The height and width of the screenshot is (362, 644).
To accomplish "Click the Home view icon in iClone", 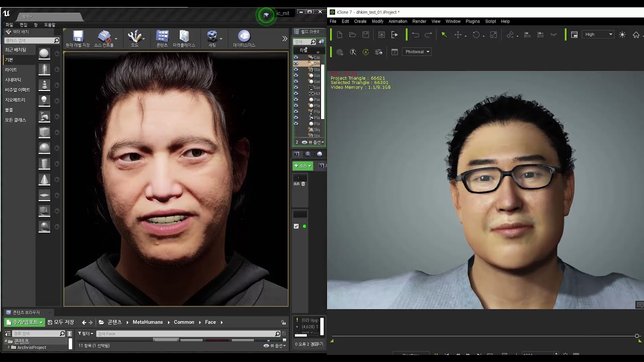I will point(636,35).
